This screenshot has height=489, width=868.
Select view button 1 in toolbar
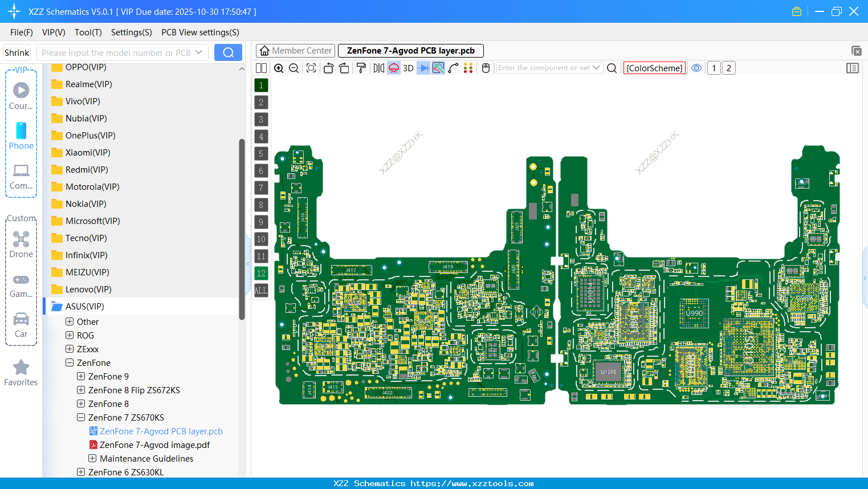tap(714, 68)
